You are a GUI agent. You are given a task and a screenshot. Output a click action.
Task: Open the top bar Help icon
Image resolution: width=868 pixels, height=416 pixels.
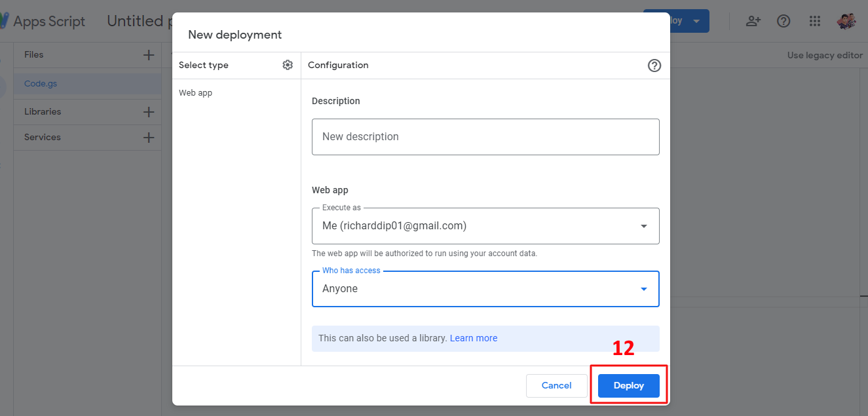pos(783,21)
